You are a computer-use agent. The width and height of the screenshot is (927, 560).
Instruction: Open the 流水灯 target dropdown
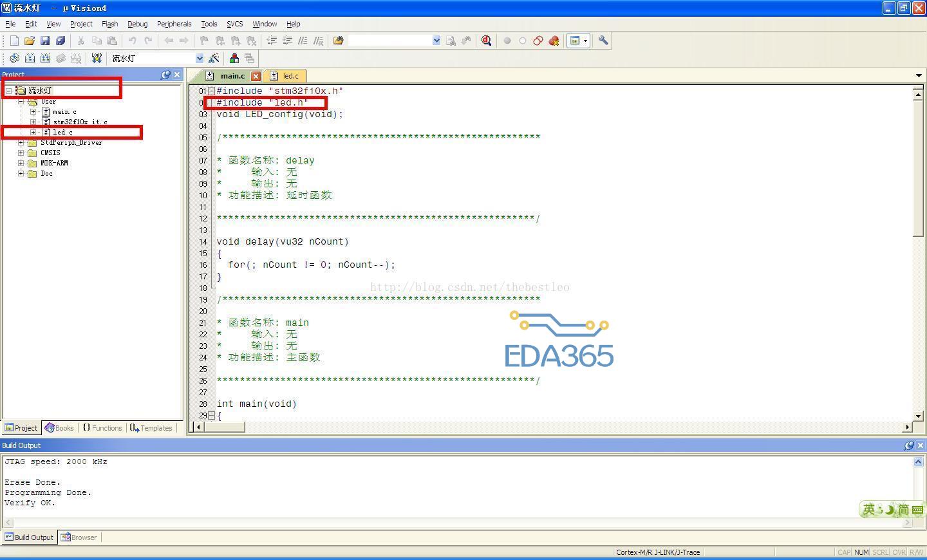(x=199, y=58)
